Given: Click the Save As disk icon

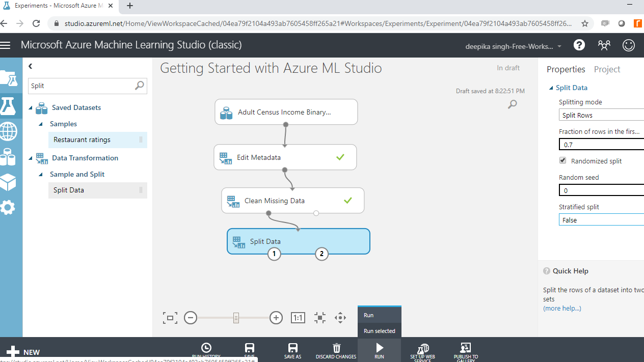Looking at the screenshot, I should click(292, 348).
